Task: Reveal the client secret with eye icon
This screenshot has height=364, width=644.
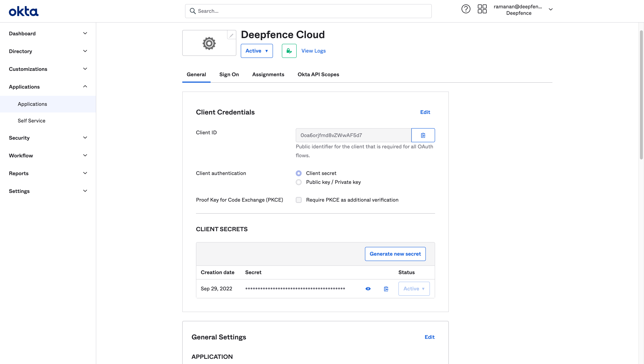Action: [368, 289]
